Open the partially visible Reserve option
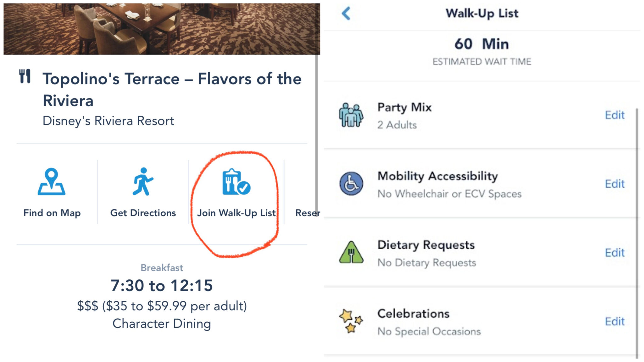The height and width of the screenshot is (362, 644). pos(307,213)
